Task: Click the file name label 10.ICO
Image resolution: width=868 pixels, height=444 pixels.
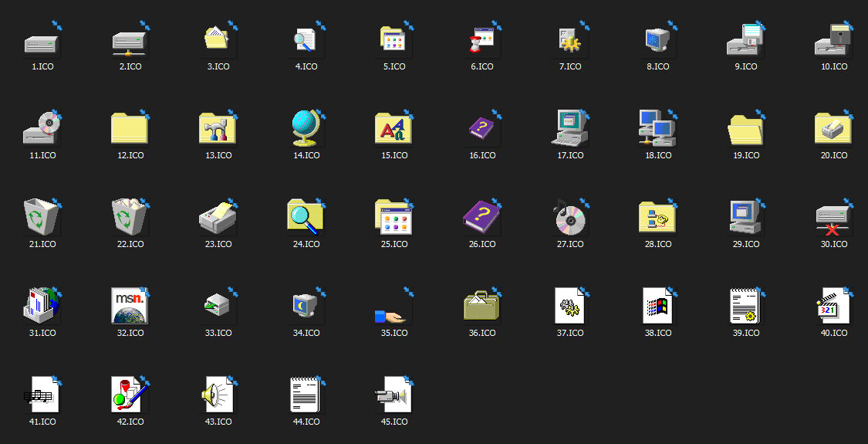Action: (x=834, y=66)
